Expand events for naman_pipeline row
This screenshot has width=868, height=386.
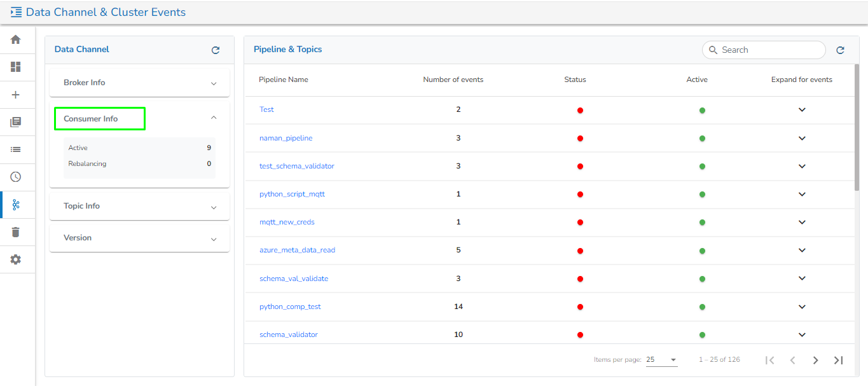click(802, 138)
